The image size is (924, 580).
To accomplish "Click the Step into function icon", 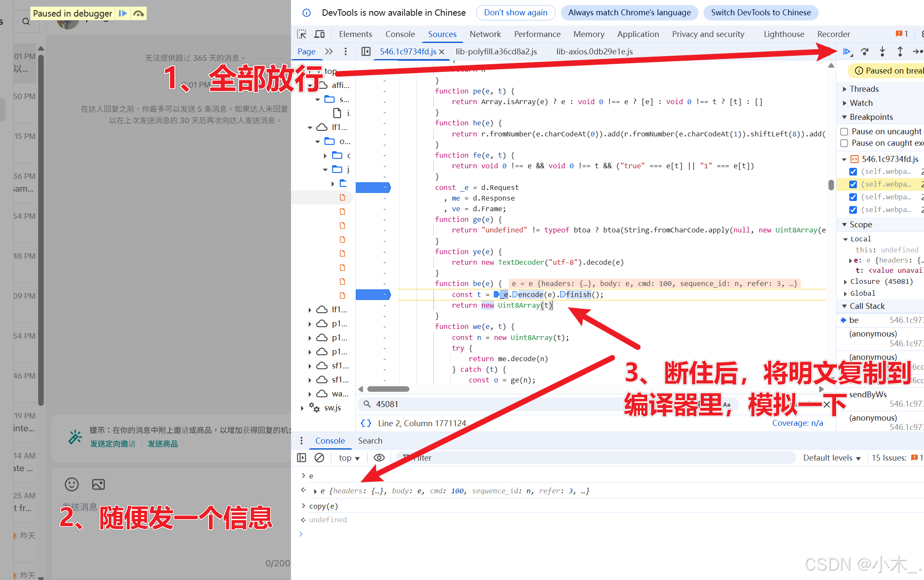I will click(882, 51).
